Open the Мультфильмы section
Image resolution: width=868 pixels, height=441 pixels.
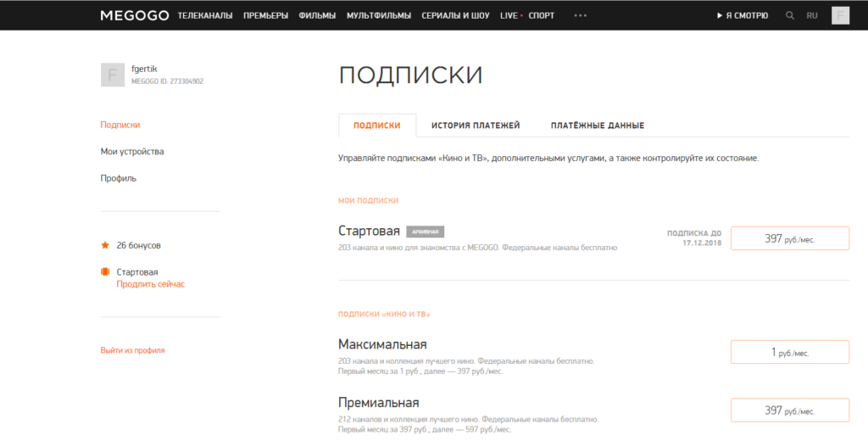tap(379, 15)
